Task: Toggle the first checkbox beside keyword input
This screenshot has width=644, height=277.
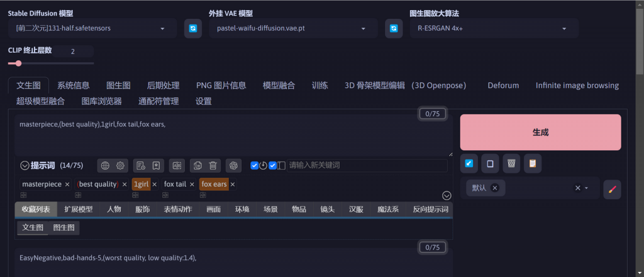Action: [254, 166]
